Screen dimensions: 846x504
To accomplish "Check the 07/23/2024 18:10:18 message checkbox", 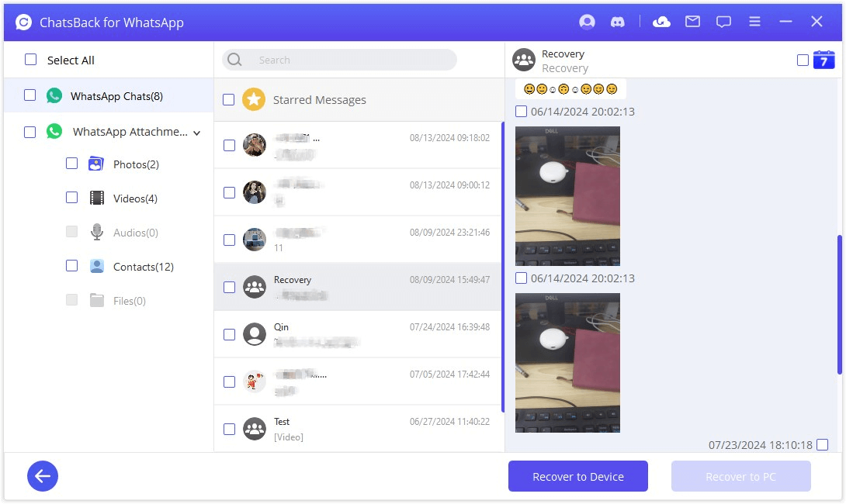I will click(x=822, y=445).
